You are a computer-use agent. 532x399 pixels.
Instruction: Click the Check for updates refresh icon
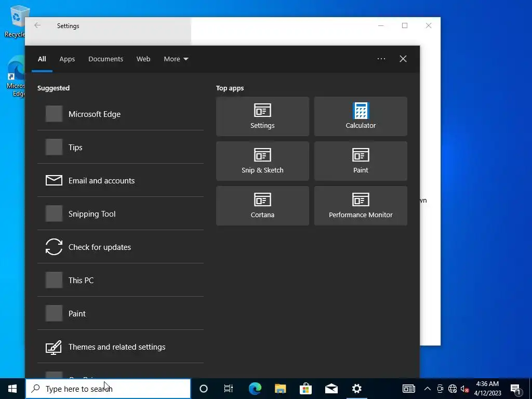coord(54,247)
